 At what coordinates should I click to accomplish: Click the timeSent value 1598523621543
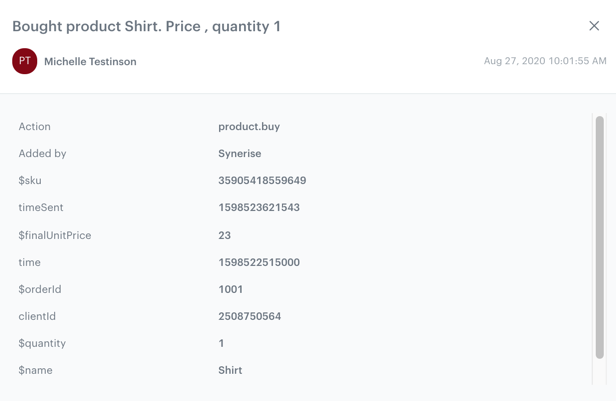tap(259, 208)
